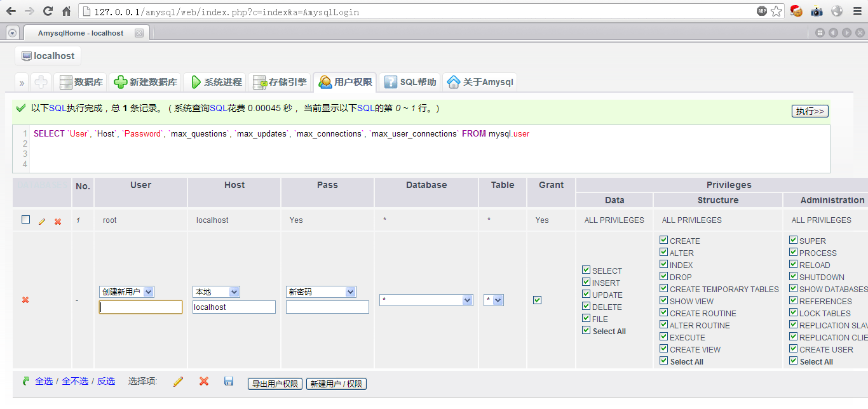Open the 新密码 password dropdown
Image resolution: width=868 pixels, height=409 pixels.
321,292
